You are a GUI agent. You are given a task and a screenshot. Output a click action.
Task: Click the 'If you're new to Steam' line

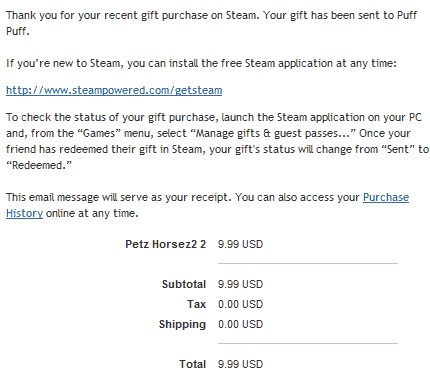click(x=201, y=63)
